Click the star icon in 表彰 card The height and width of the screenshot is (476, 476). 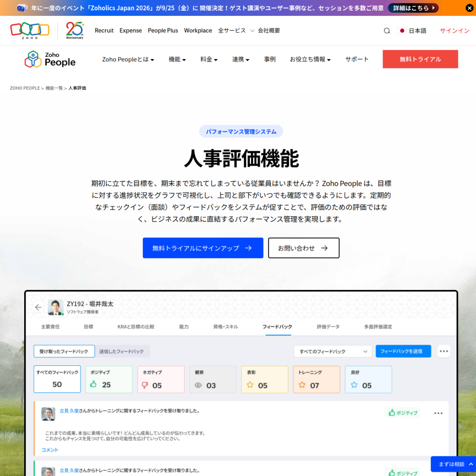click(x=250, y=385)
